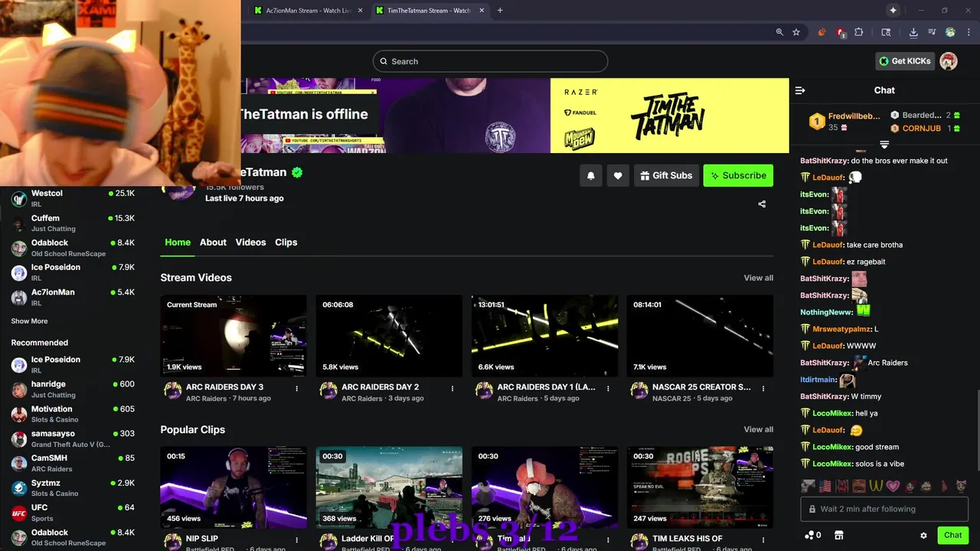Expand sidebar with Show More
980x551 pixels.
pos(29,321)
